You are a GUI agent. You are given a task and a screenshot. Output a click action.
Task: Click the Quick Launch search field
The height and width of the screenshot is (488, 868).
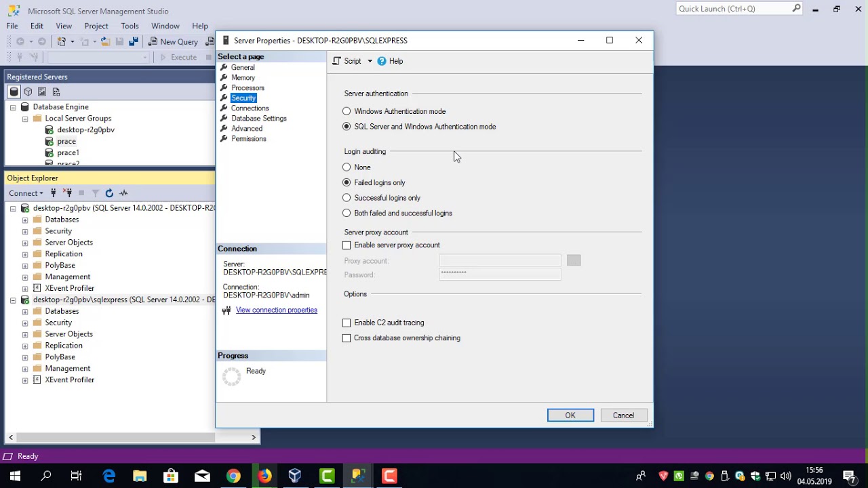click(739, 9)
